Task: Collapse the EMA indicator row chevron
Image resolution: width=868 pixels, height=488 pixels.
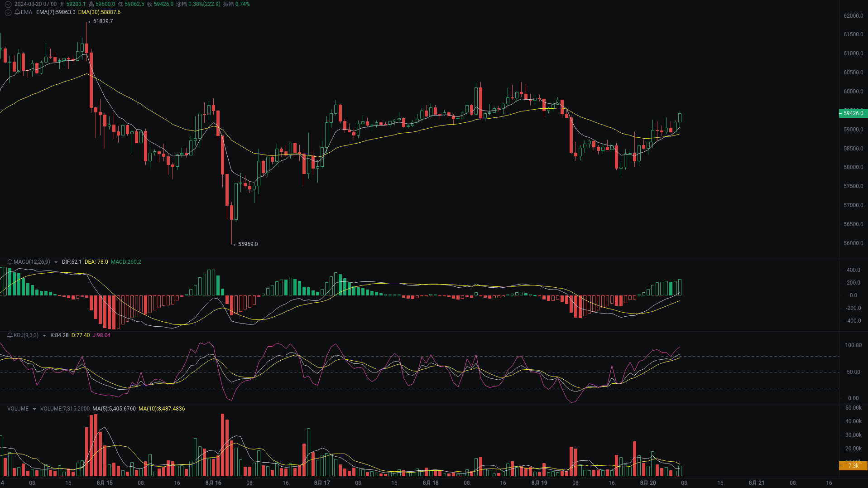Action: coord(8,12)
